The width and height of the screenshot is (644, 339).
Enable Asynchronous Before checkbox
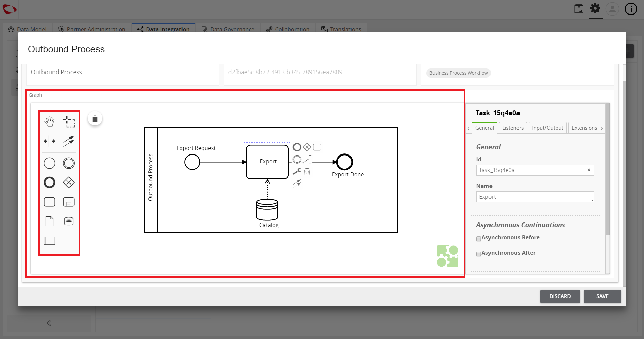pos(478,239)
